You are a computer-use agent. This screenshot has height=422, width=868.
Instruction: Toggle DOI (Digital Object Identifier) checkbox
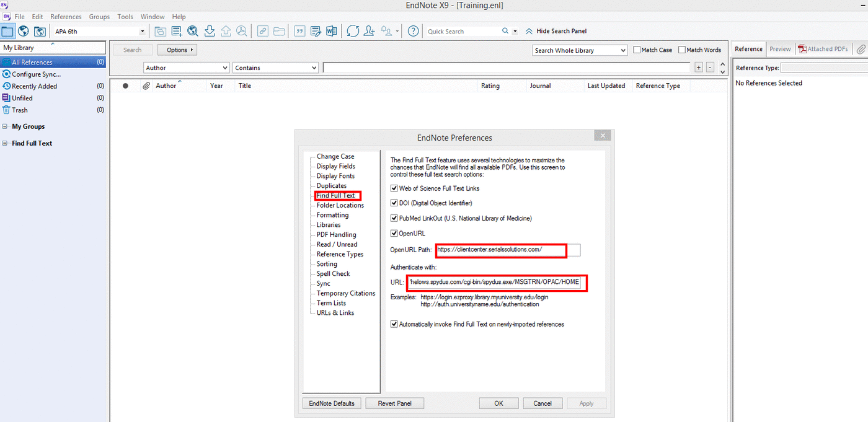(x=394, y=203)
